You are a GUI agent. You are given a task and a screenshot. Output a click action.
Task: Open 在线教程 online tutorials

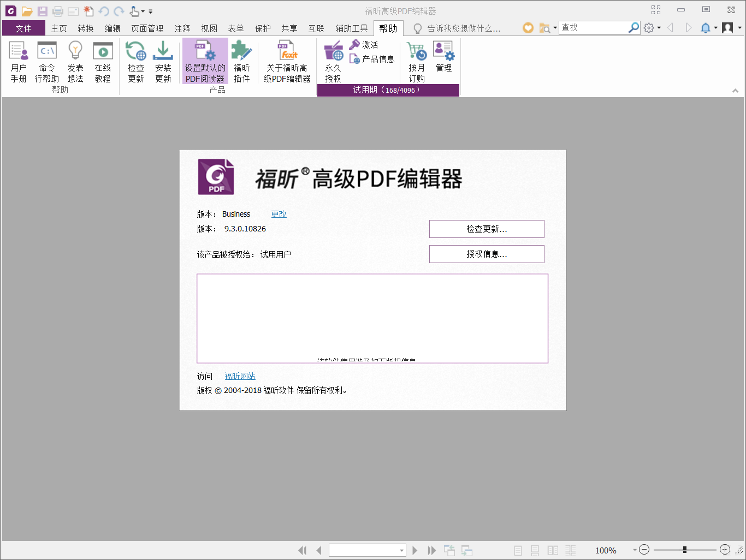[x=103, y=62]
